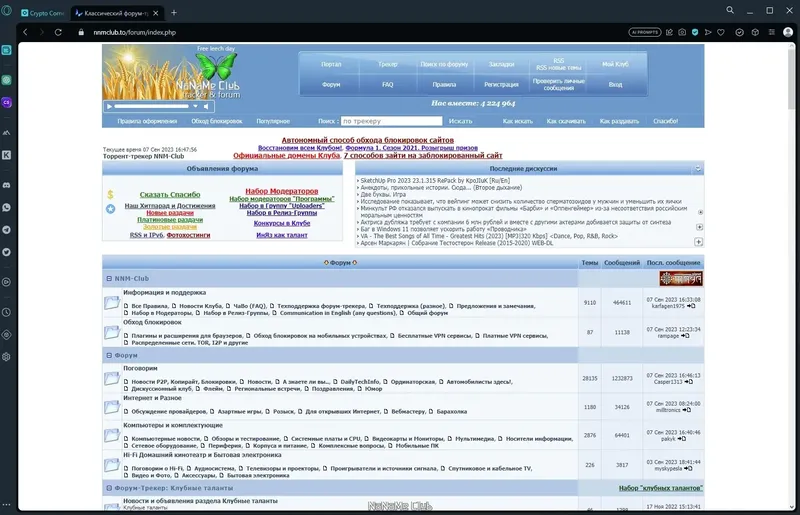This screenshot has height=515, width=800.
Task: Open the browser account profile avatar
Action: [788, 32]
